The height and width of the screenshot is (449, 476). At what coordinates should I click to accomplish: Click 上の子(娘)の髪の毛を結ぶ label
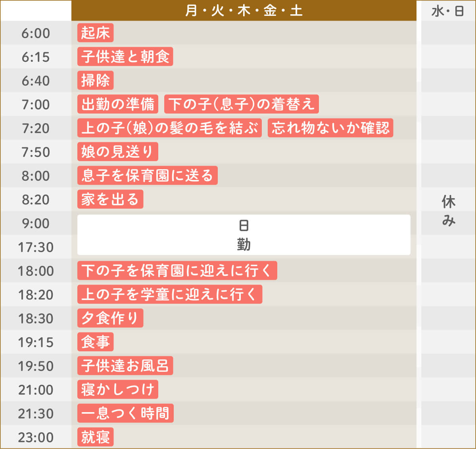170,128
